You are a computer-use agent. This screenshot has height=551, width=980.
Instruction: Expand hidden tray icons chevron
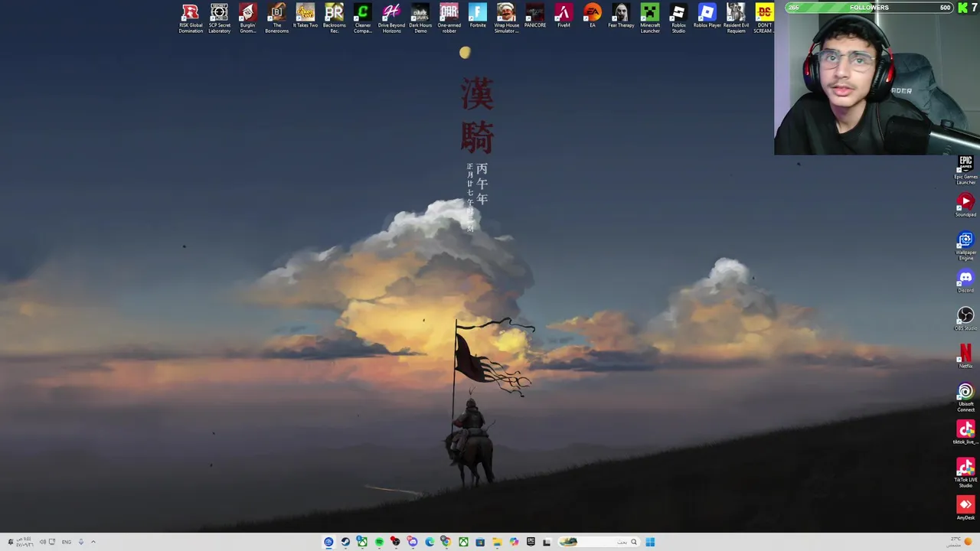[x=93, y=542]
